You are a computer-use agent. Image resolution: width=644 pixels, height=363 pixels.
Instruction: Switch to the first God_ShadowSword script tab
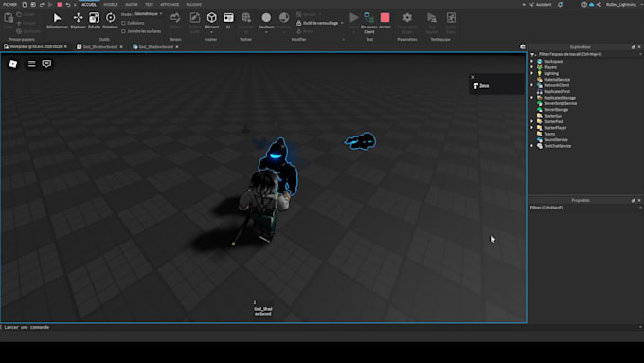pyautogui.click(x=99, y=46)
